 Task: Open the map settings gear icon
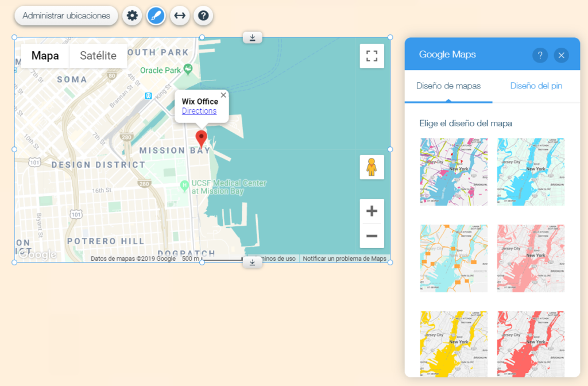click(131, 16)
